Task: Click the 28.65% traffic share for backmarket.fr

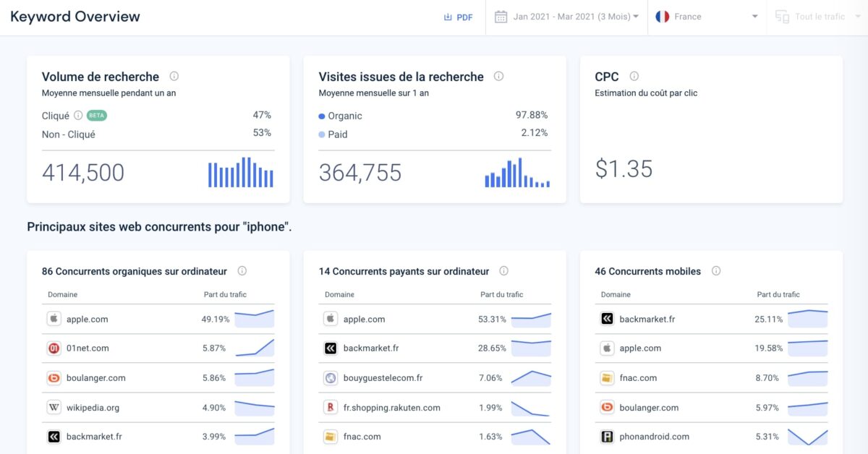Action: pyautogui.click(x=493, y=348)
